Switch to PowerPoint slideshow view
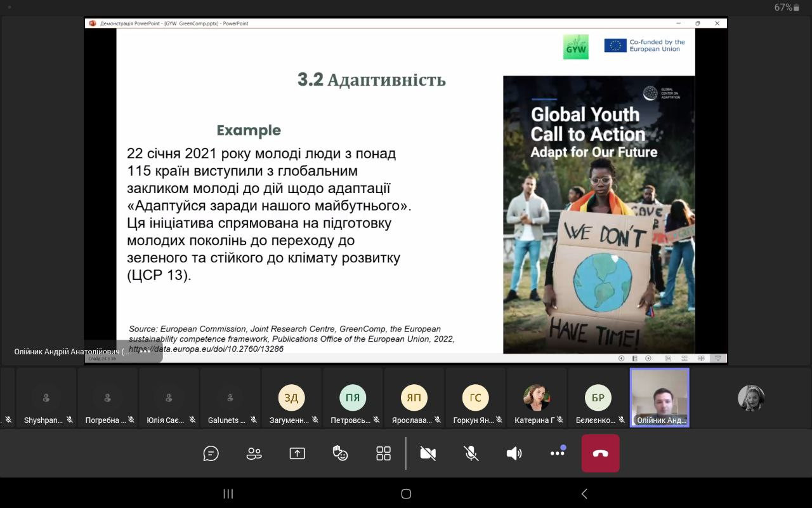 tap(717, 358)
